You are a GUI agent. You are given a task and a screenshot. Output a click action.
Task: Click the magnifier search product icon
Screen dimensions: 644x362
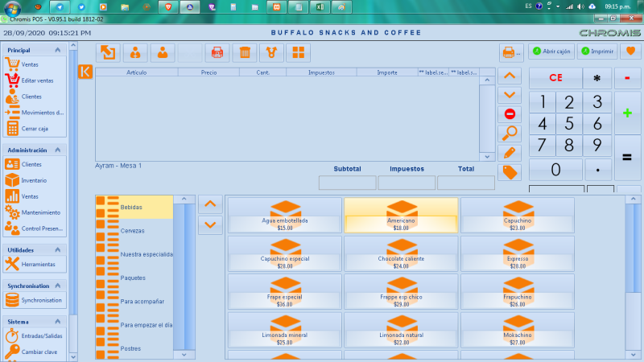510,134
